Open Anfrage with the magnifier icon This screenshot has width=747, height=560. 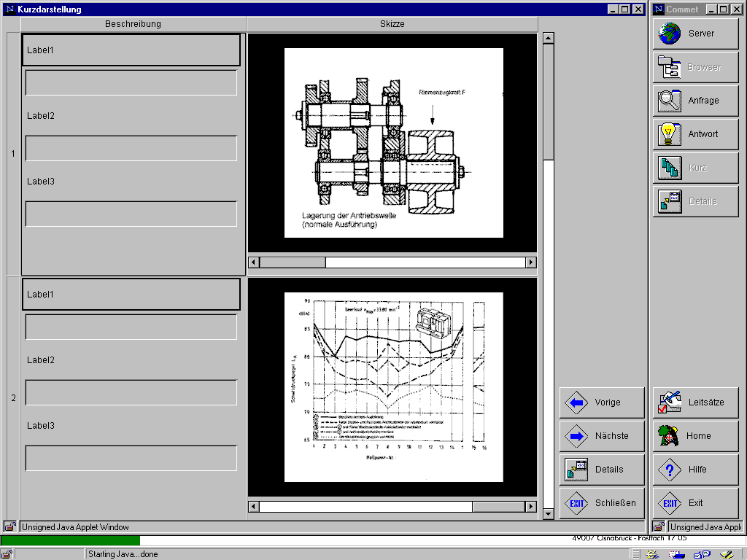tap(669, 101)
